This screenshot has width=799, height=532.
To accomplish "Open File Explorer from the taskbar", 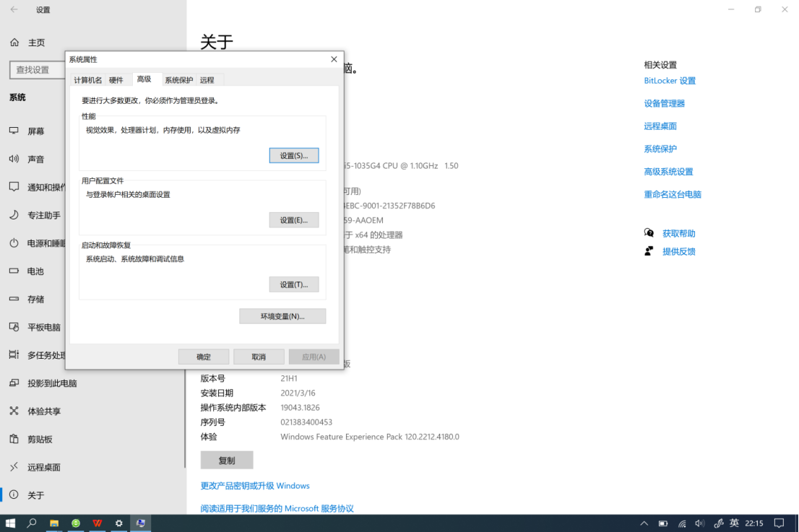I will 54,523.
